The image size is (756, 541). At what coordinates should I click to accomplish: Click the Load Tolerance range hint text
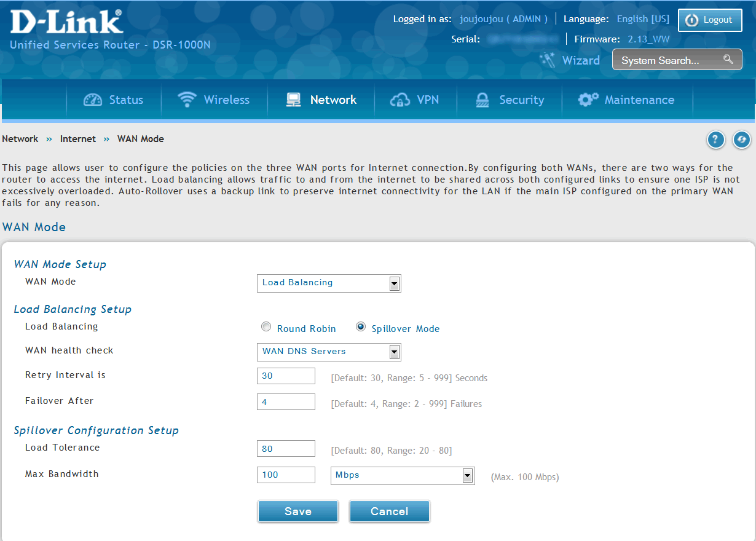click(x=392, y=451)
